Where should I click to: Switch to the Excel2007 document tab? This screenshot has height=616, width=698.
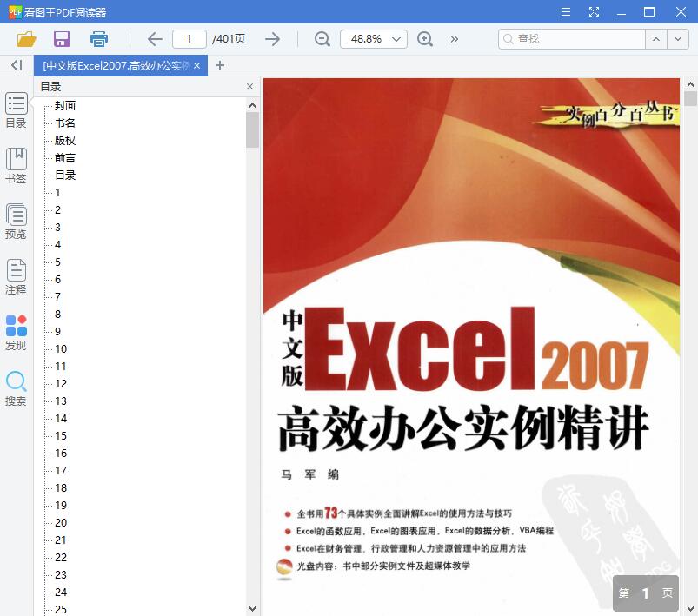pyautogui.click(x=116, y=66)
